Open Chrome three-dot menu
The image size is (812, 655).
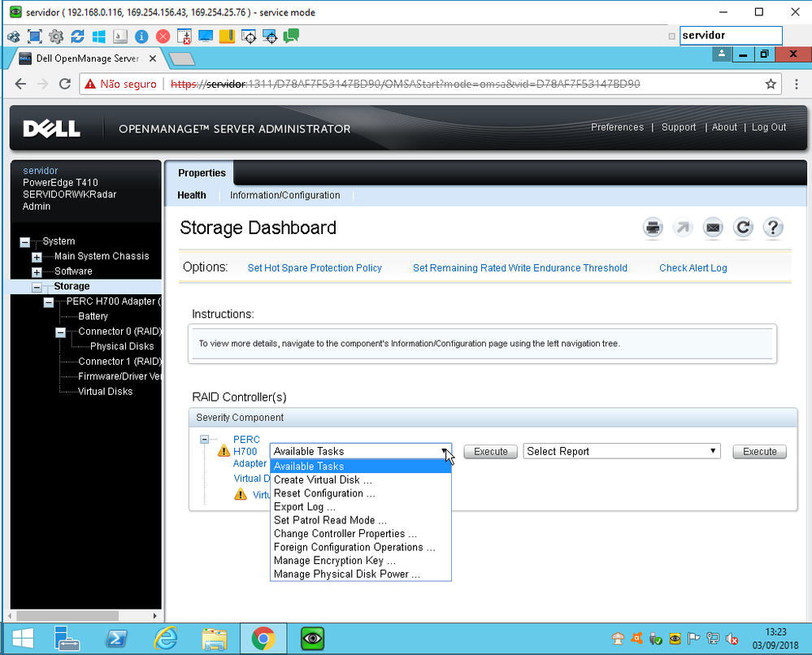click(797, 84)
